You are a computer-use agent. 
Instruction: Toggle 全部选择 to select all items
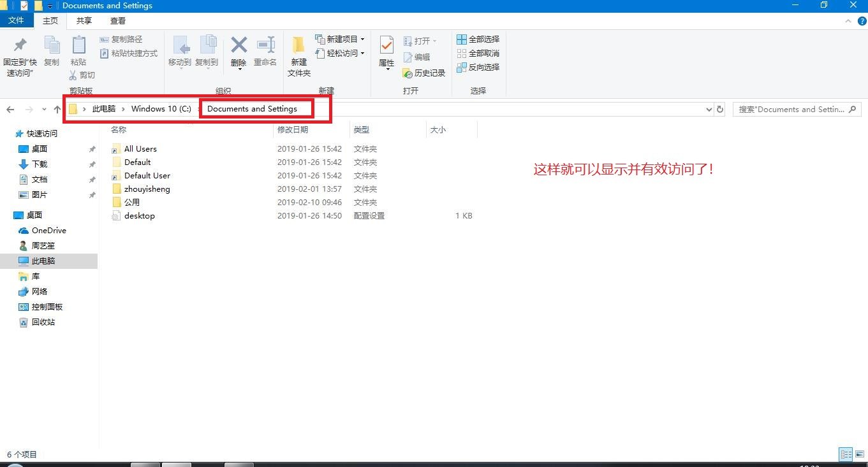(478, 39)
